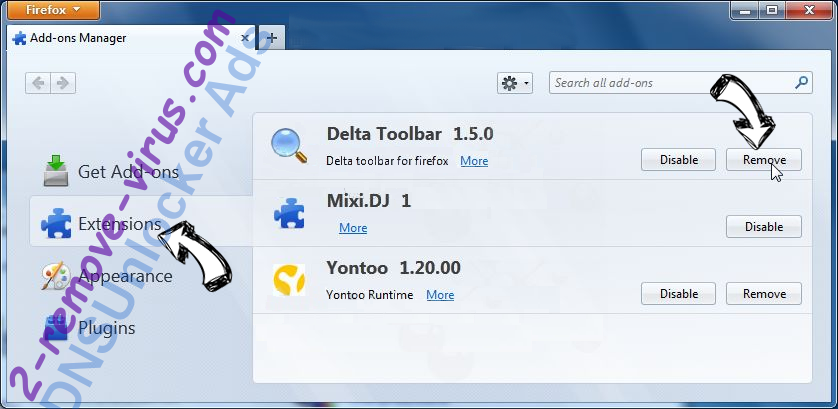
Task: Click the Plugins brick icon
Action: coord(56,327)
